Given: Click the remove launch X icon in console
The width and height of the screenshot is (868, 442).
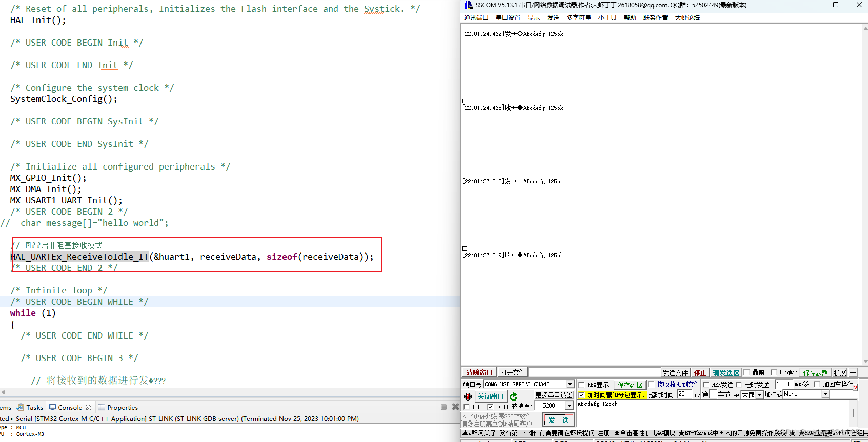Looking at the screenshot, I should click(x=455, y=407).
